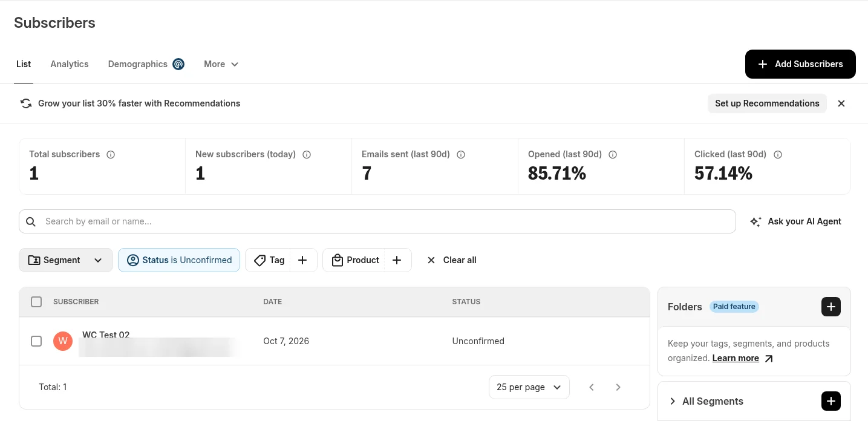Switch to the Analytics tab
The image size is (868, 421).
tap(70, 64)
